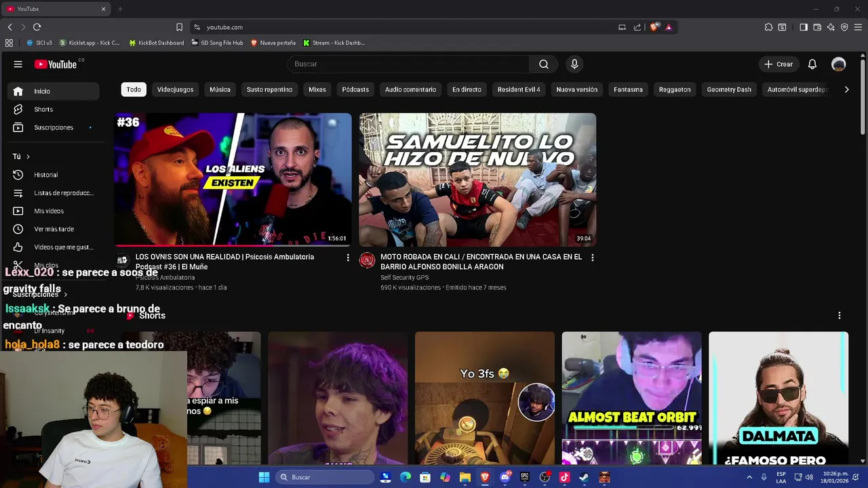This screenshot has width=868, height=488.
Task: Expand the Tú section chevron
Action: tap(28, 157)
